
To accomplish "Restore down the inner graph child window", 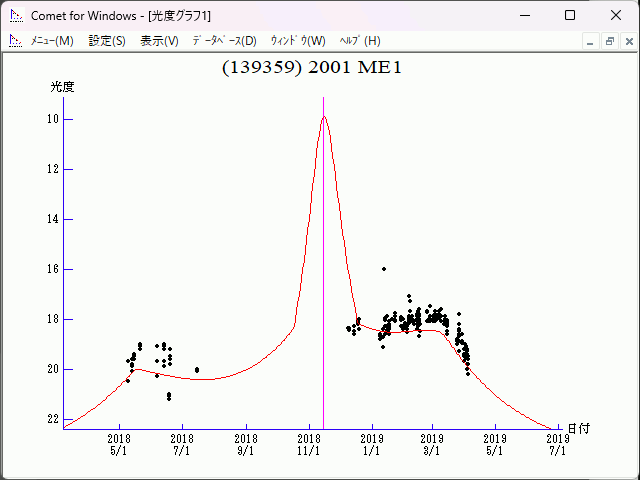I will click(x=608, y=41).
